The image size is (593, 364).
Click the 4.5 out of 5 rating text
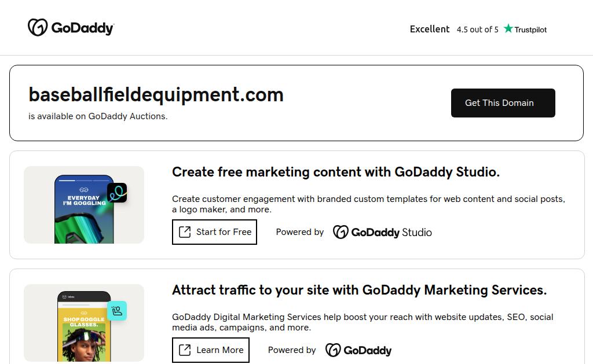click(477, 30)
